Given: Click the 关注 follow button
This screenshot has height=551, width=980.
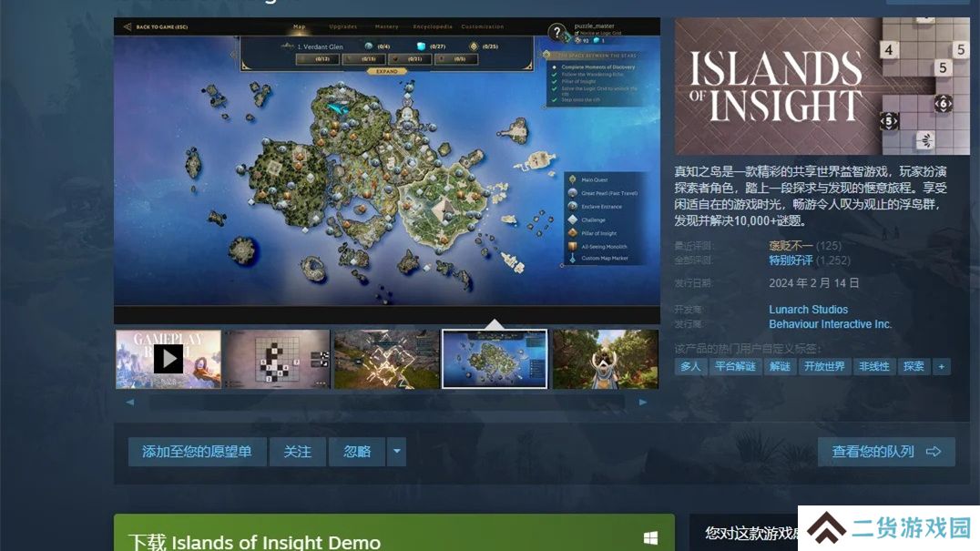Looking at the screenshot, I should (x=298, y=452).
